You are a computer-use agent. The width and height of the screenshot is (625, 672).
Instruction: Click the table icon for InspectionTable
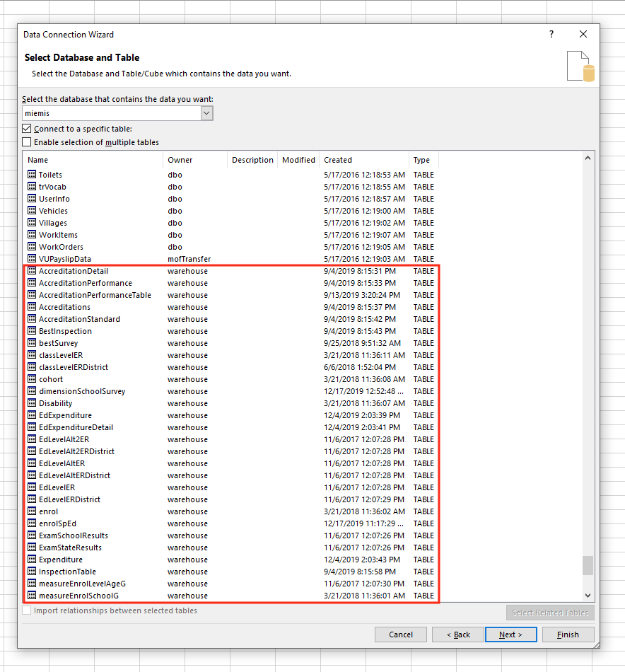[32, 572]
